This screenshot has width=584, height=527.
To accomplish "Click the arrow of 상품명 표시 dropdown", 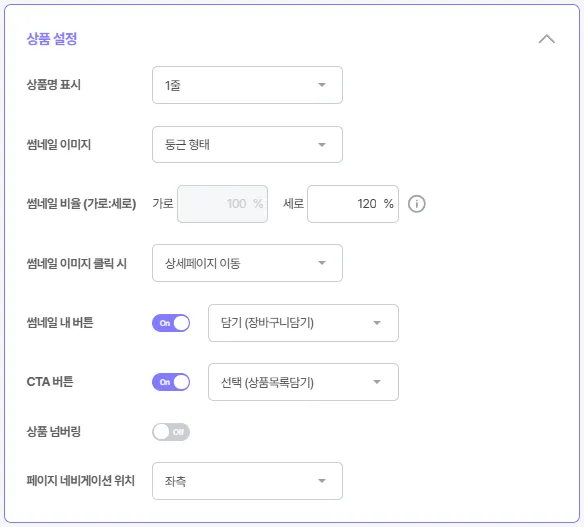I will [322, 85].
